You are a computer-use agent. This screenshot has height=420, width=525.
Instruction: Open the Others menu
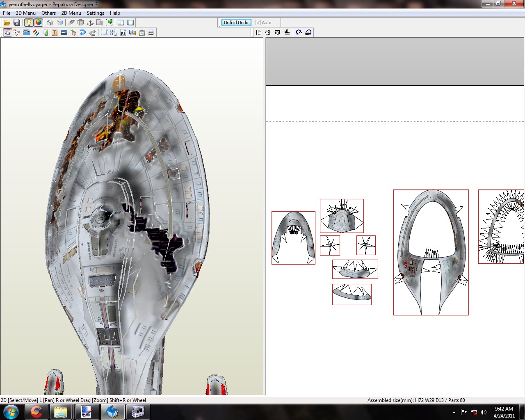pos(48,13)
